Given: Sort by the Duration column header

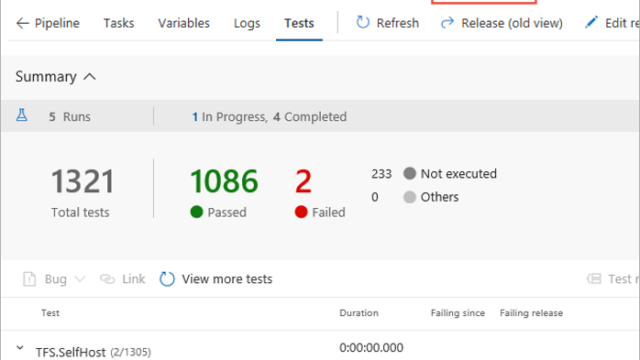Looking at the screenshot, I should (359, 313).
